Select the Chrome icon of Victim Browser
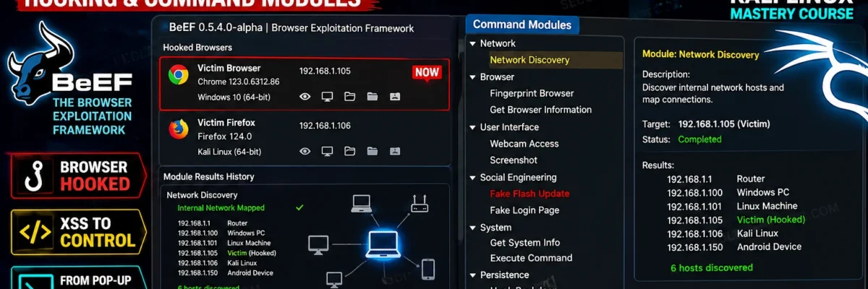Screen dimensions: 868x289 click(x=179, y=75)
